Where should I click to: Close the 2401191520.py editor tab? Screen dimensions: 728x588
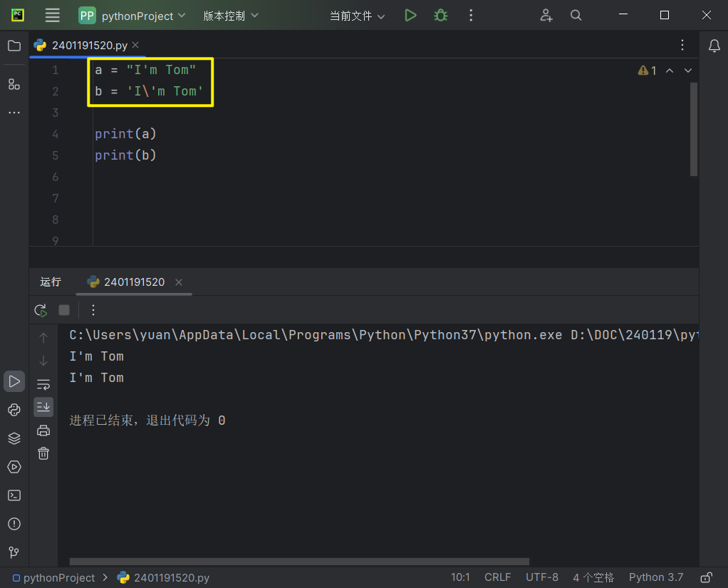point(135,45)
